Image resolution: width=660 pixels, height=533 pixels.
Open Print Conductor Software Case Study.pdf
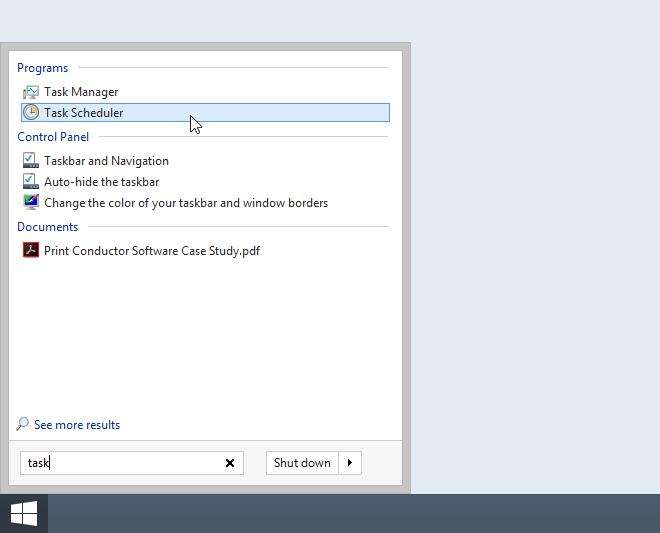(x=205, y=251)
